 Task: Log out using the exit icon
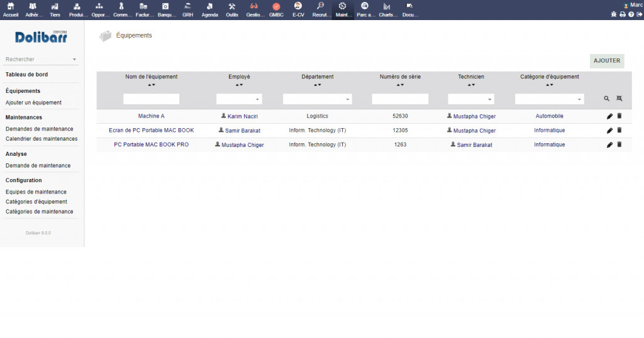click(x=639, y=14)
